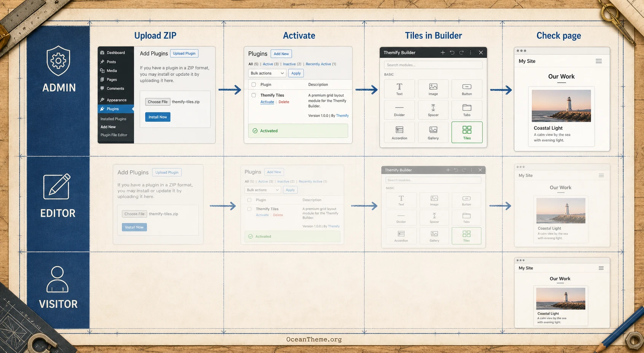Open the Themify author link in Admin-row Plugins
This screenshot has width=644, height=353.
pyautogui.click(x=342, y=116)
